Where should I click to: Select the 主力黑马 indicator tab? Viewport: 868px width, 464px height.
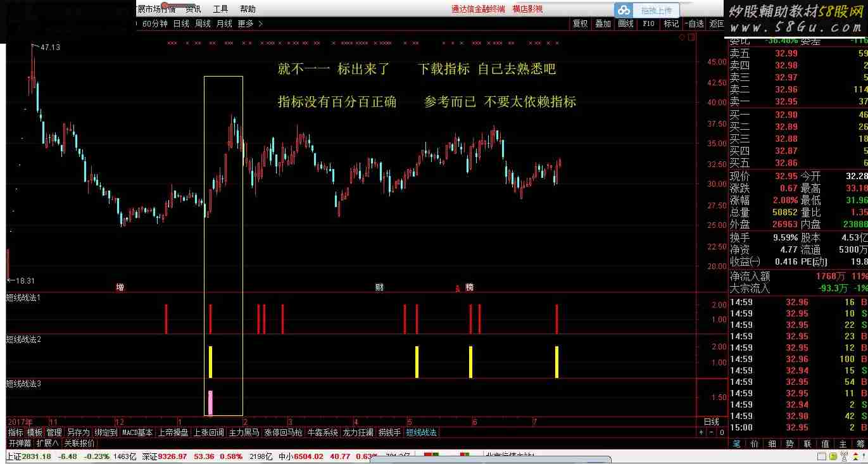click(x=244, y=432)
